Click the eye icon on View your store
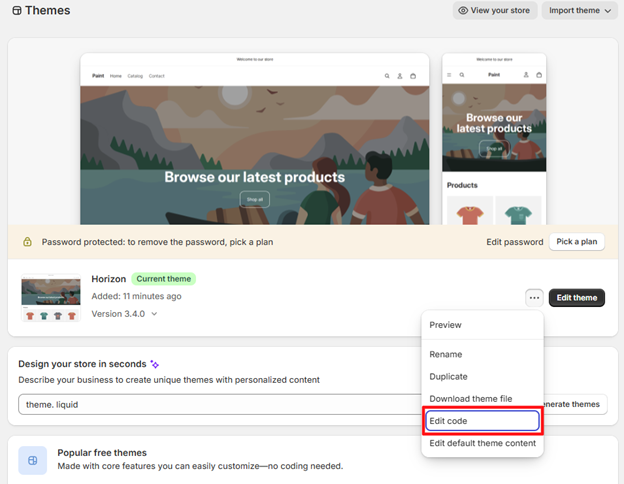Screen dimensions: 624x484 tap(463, 10)
